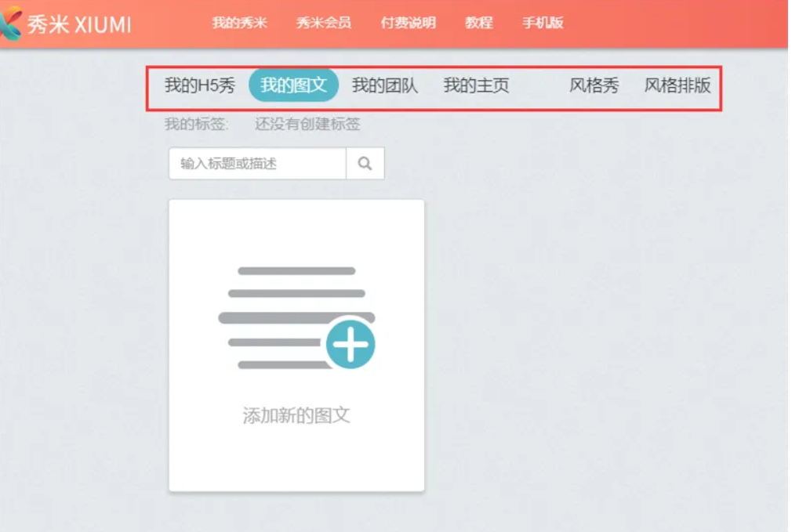Switch to 我的H5秀 tab

(x=200, y=85)
